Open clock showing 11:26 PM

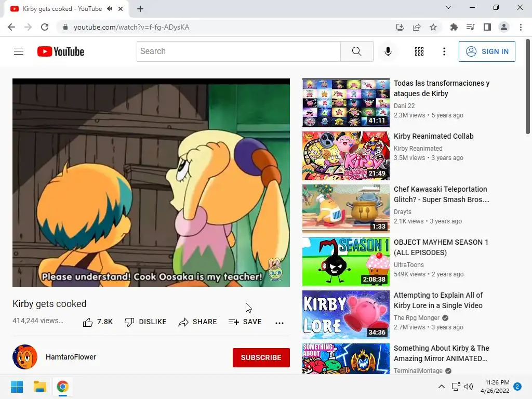pyautogui.click(x=495, y=387)
